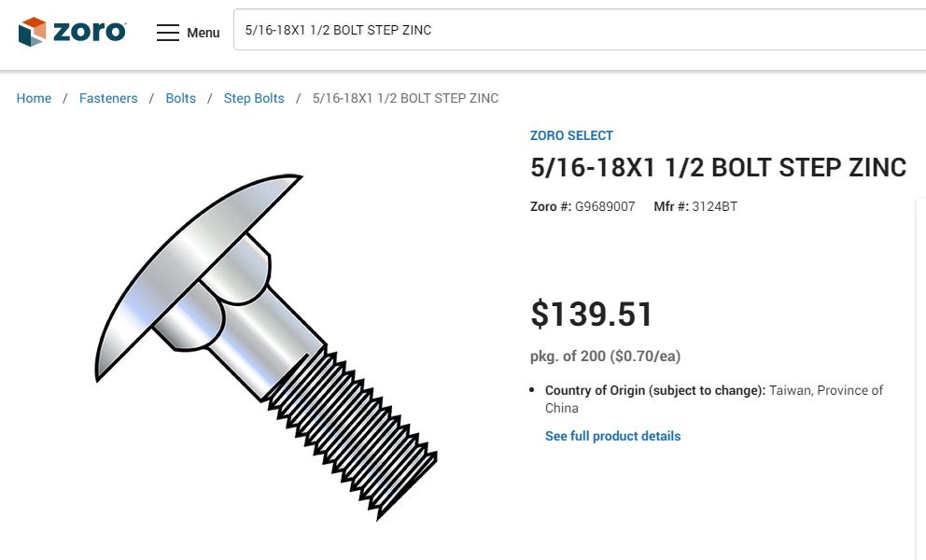Open the ZORO SELECT brand link
This screenshot has height=560, width=926.
point(571,135)
